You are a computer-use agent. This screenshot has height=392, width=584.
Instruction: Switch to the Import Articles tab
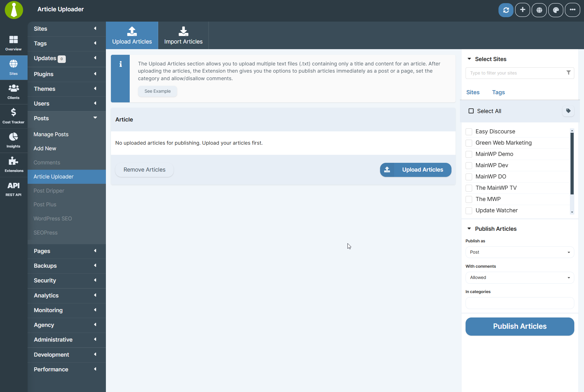[x=183, y=35]
